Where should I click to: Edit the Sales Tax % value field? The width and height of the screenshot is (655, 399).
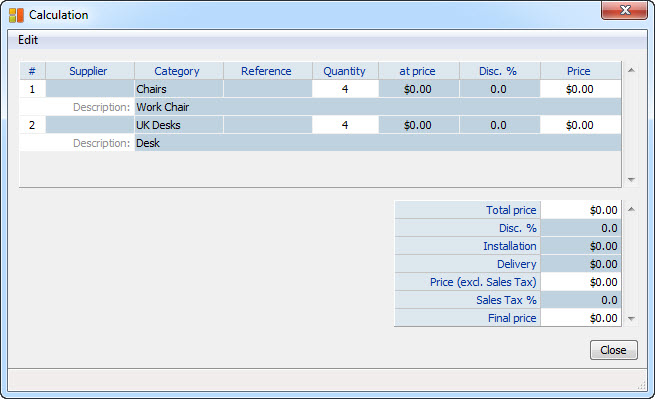581,300
